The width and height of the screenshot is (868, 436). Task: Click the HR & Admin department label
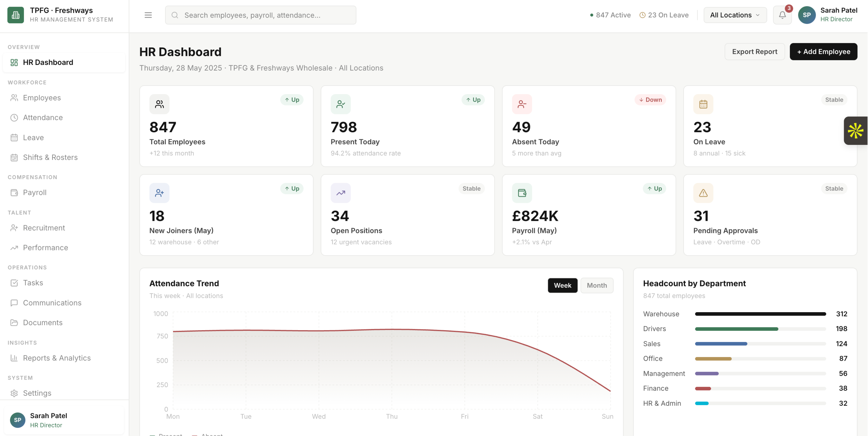pos(662,403)
